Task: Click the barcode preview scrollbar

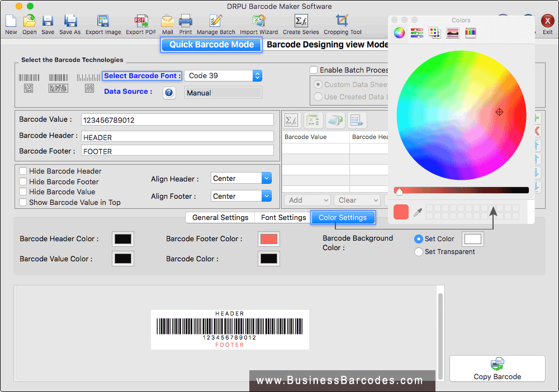Action: coord(440,336)
